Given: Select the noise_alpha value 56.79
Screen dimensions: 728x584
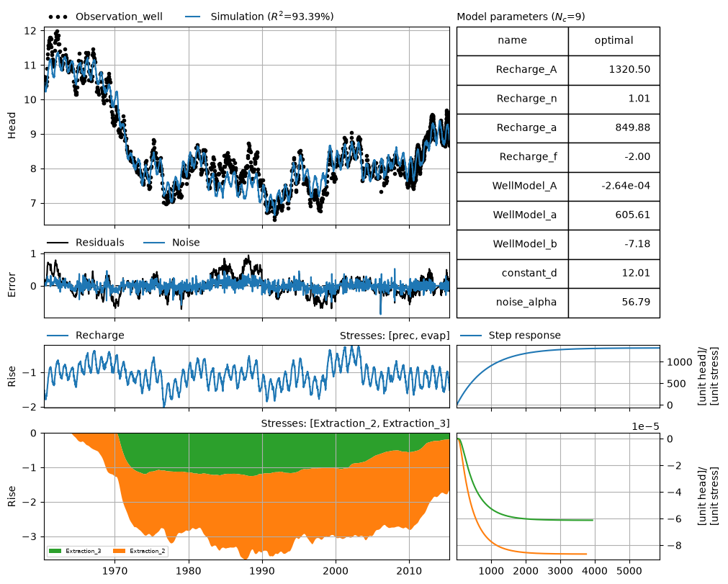Looking at the screenshot, I should [x=614, y=302].
